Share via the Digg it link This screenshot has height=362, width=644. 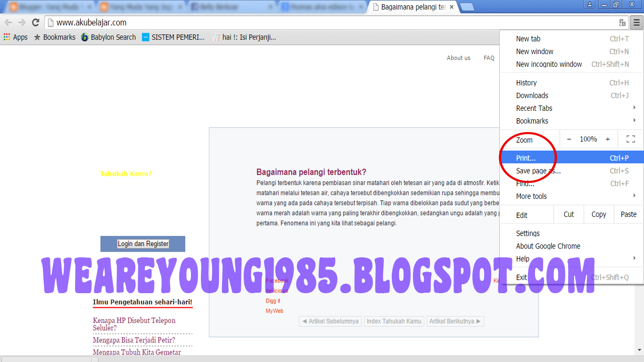pos(273,301)
